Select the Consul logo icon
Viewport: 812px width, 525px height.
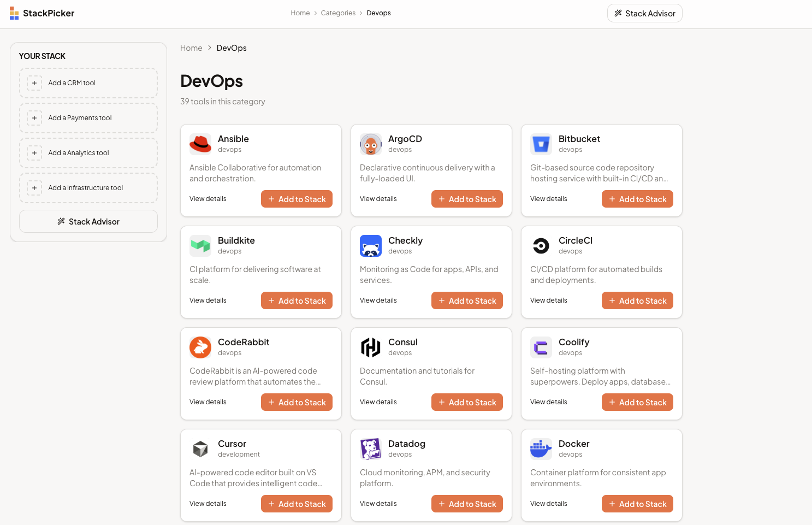[x=371, y=347]
